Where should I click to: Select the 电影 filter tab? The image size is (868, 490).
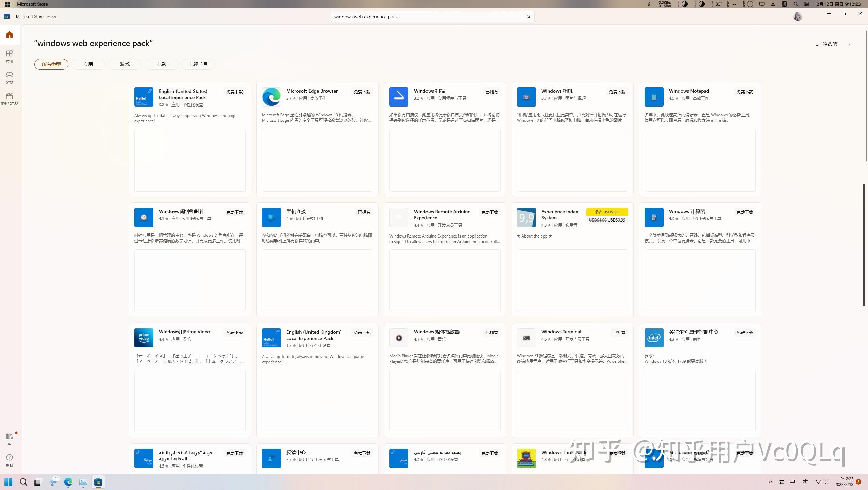pos(162,64)
